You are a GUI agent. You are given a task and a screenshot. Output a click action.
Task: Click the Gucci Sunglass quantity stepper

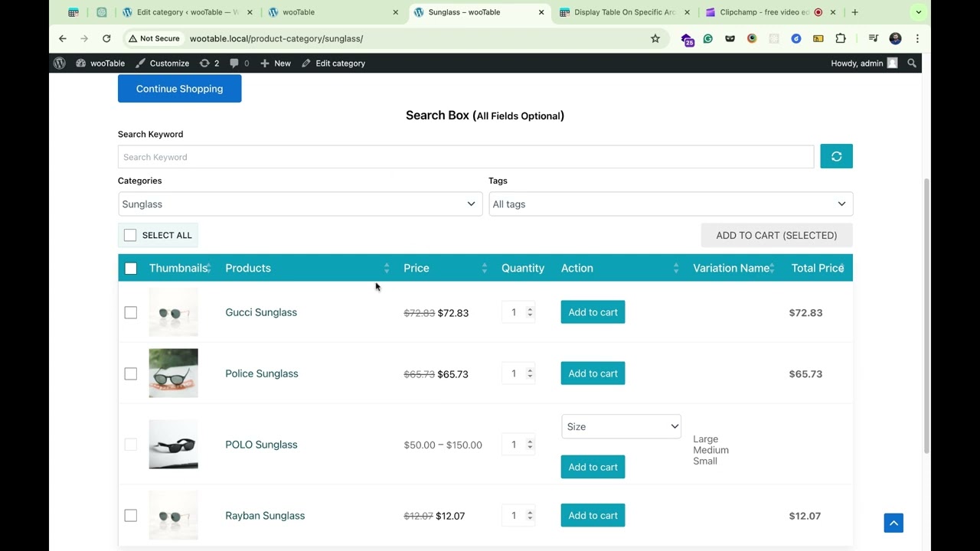pyautogui.click(x=530, y=312)
